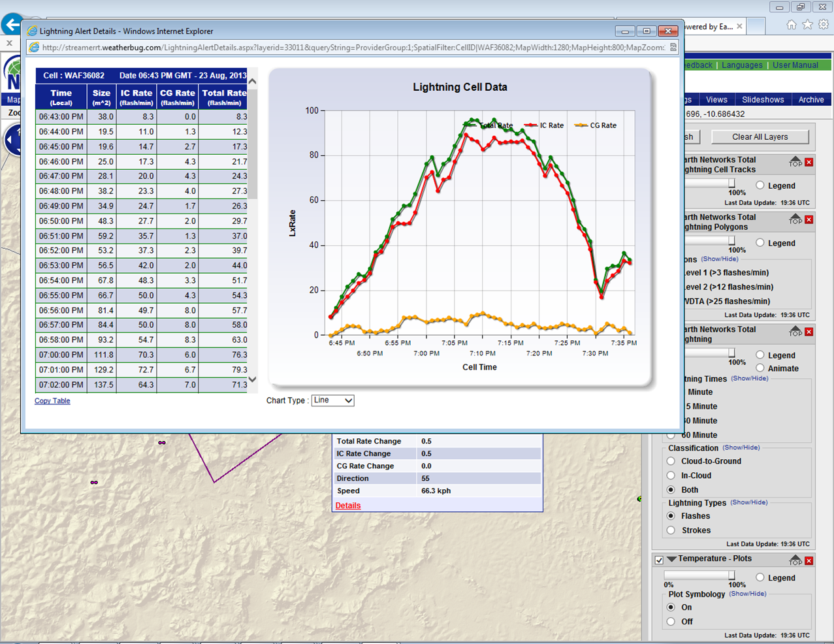Choose Strokes lightning type
Image resolution: width=834 pixels, height=644 pixels.
point(671,530)
